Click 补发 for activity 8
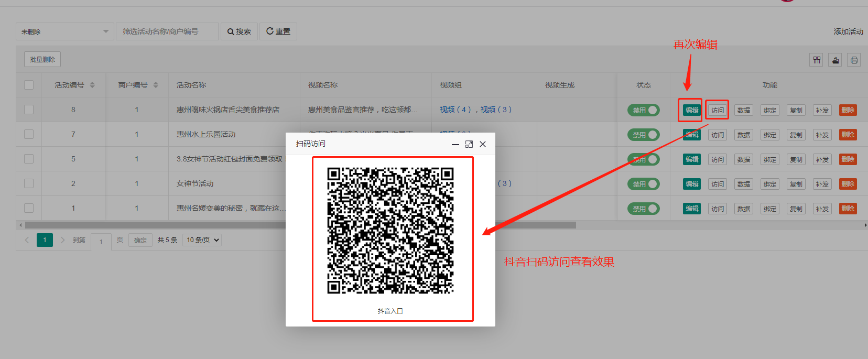Viewport: 868px width, 359px height. [x=822, y=110]
